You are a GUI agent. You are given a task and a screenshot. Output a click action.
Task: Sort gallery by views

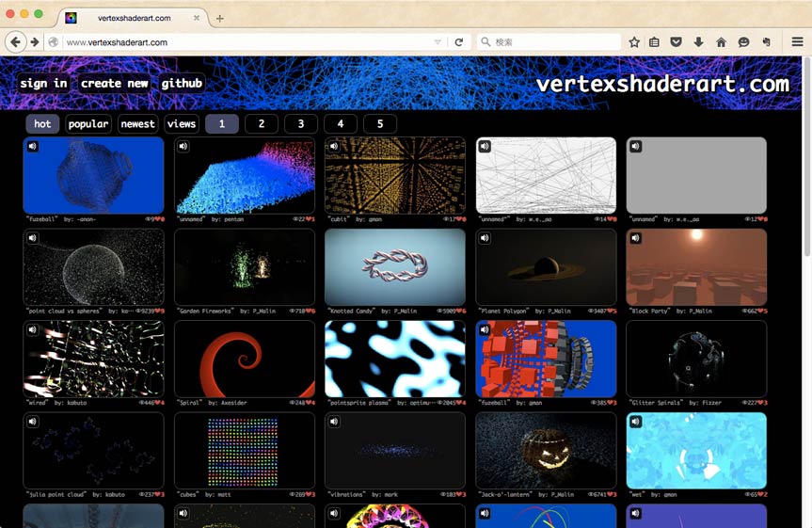click(x=182, y=124)
